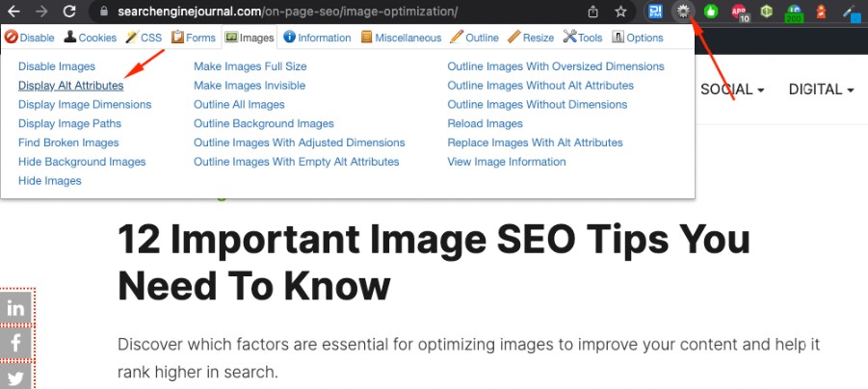The height and width of the screenshot is (389, 868).
Task: Click Find Broken Images option
Action: pos(68,143)
